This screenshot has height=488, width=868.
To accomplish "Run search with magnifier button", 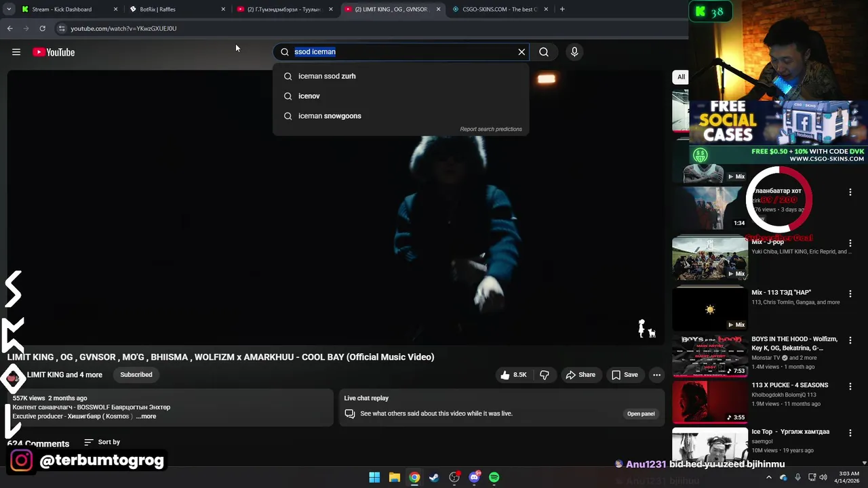I will [x=544, y=52].
